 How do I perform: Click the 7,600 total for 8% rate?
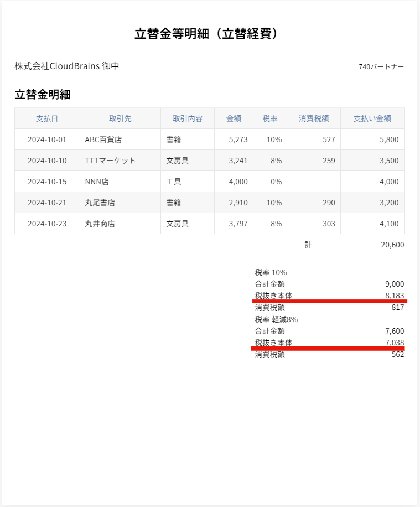[395, 331]
